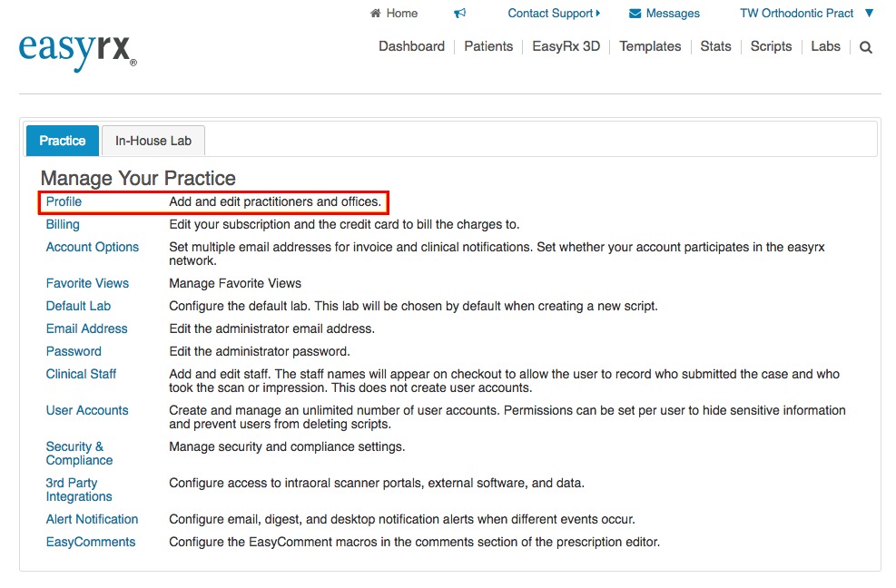The image size is (896, 588).
Task: Open Default Lab link
Action: [78, 307]
